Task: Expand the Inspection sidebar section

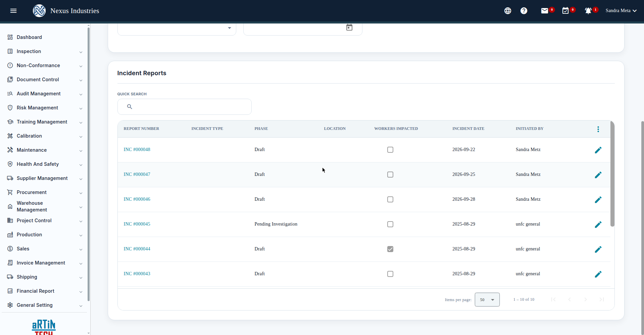Action: 45,51
